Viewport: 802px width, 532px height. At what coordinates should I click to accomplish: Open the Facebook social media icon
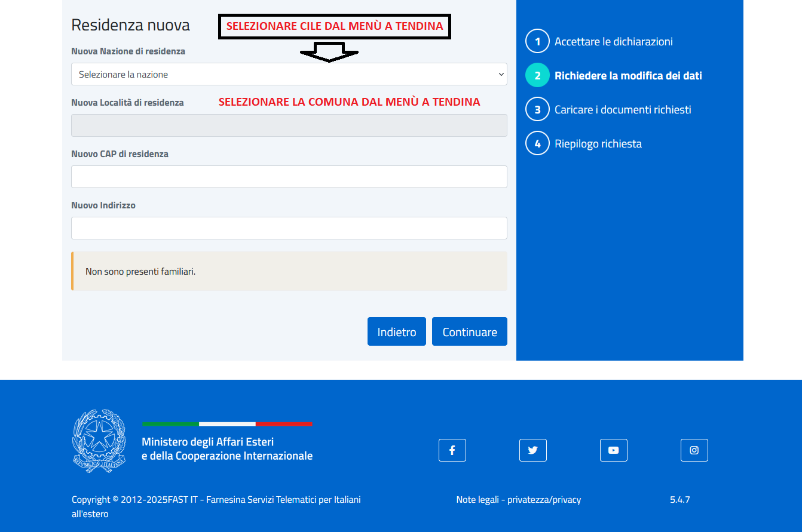coord(452,450)
